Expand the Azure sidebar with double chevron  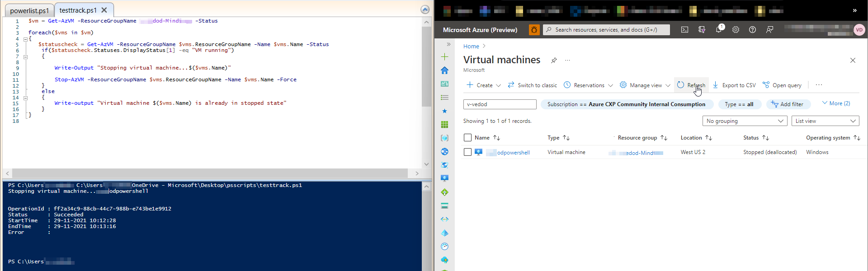point(448,44)
